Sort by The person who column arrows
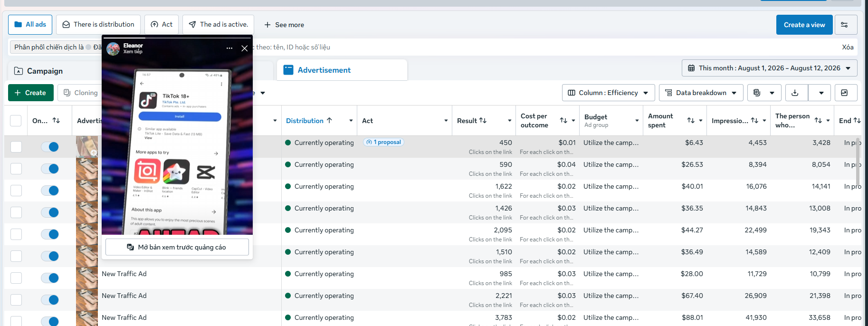The width and height of the screenshot is (868, 326). coord(818,121)
